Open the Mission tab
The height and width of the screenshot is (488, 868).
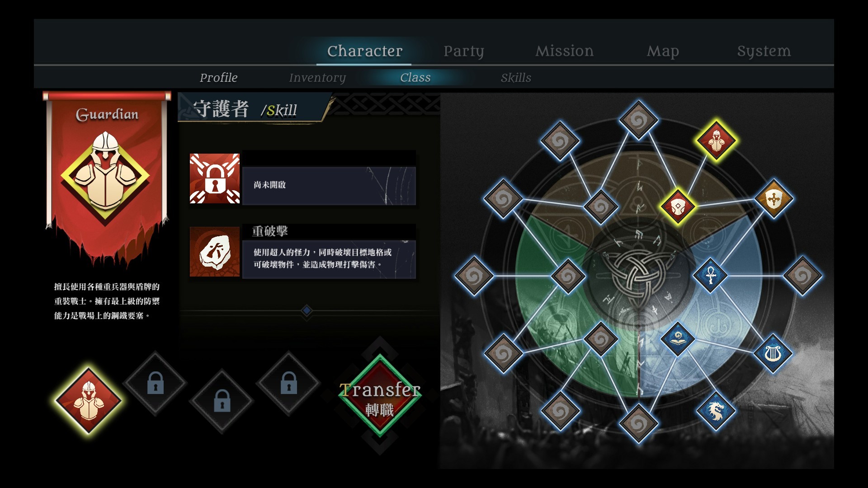click(x=564, y=51)
